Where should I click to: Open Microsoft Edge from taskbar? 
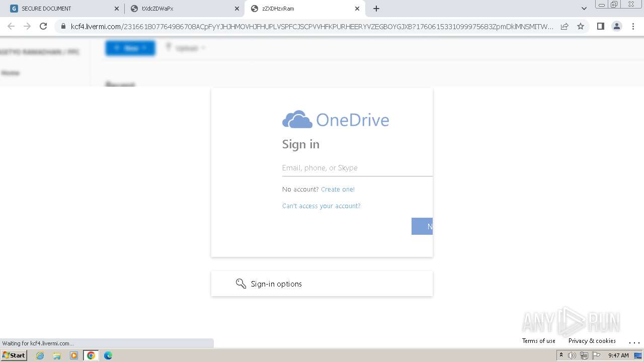(x=108, y=355)
